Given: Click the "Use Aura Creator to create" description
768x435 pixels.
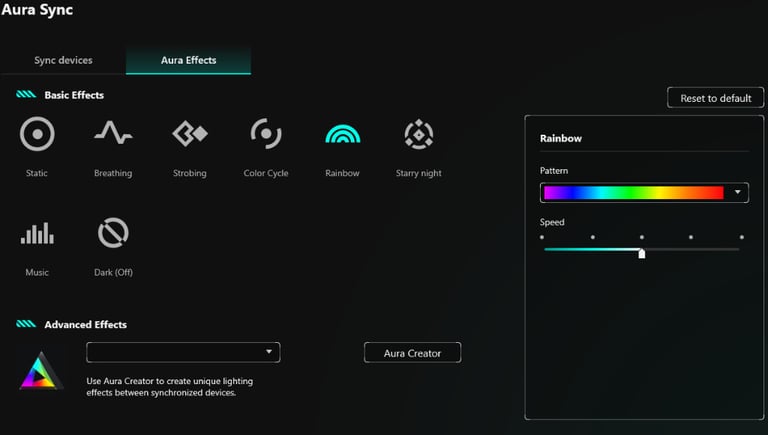Looking at the screenshot, I should pyautogui.click(x=169, y=387).
